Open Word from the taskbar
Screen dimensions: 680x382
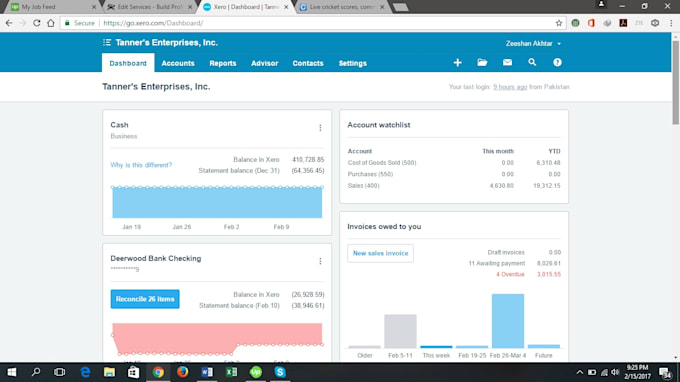tap(207, 372)
